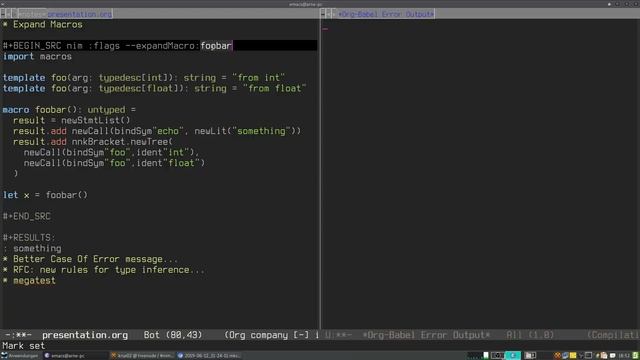This screenshot has width=640, height=360.
Task: Collapse the Expand Macros heading
Action: tap(42, 24)
